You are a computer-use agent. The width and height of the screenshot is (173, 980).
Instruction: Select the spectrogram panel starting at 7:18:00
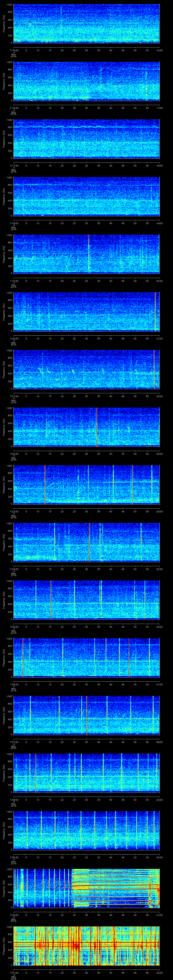pos(87,196)
